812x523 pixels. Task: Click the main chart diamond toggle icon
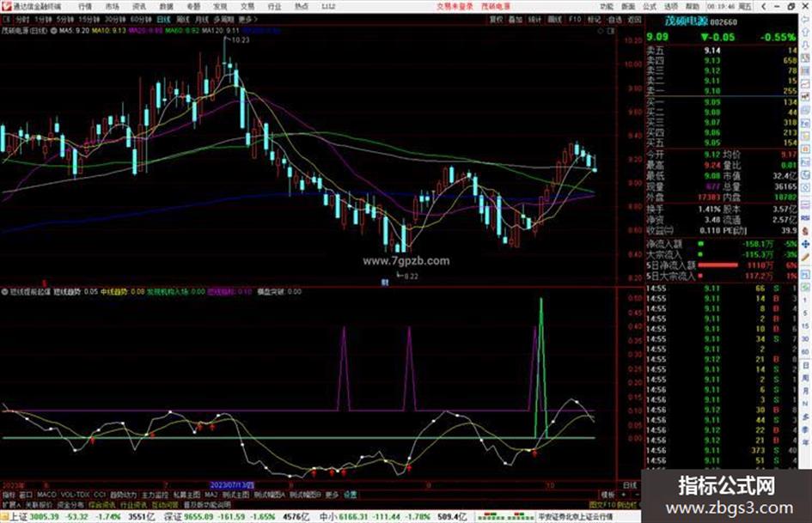601,31
